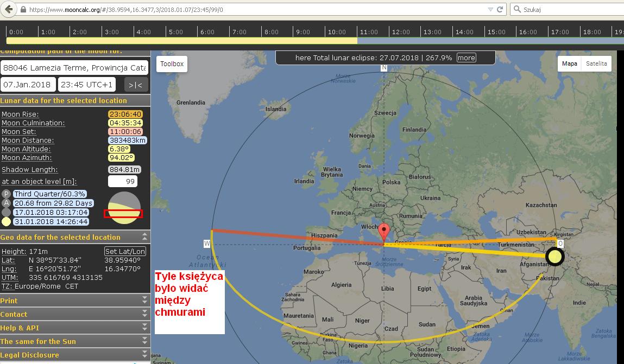The width and height of the screenshot is (624, 364).
Task: Reload the page with refresh icon
Action: tap(500, 9)
